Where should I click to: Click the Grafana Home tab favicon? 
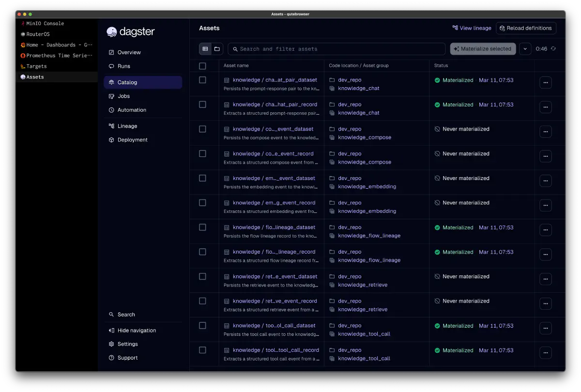23,45
